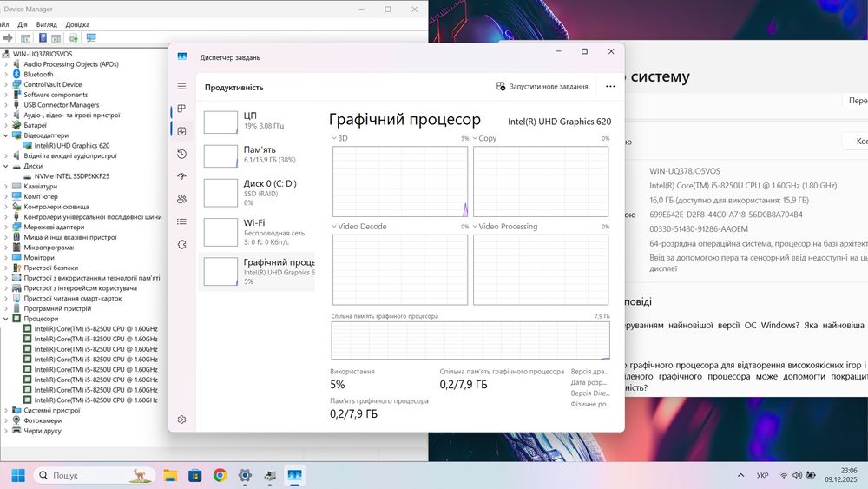Click the volume icon in system tray

point(797,475)
